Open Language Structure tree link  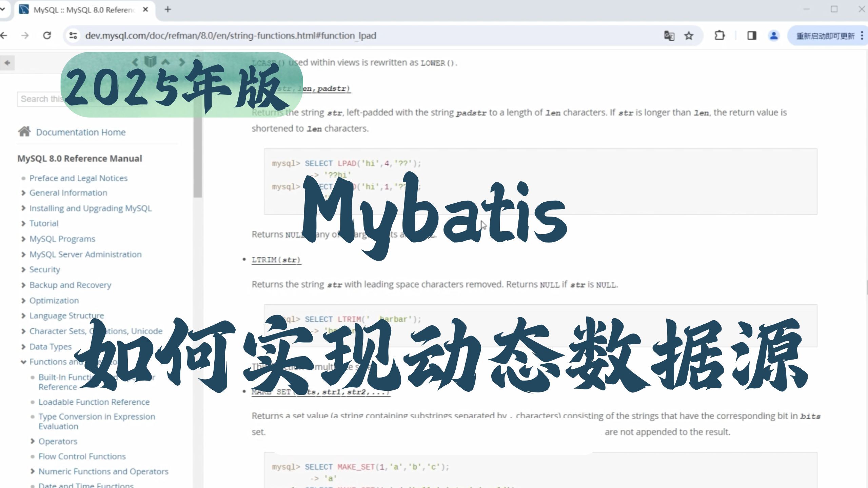coord(66,316)
